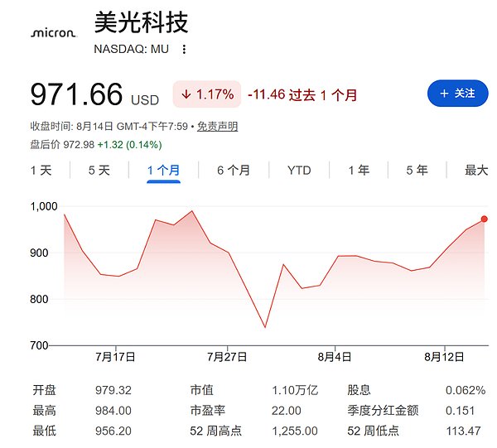Select the 1 个月 range tab
This screenshot has width=497, height=448.
163,171
